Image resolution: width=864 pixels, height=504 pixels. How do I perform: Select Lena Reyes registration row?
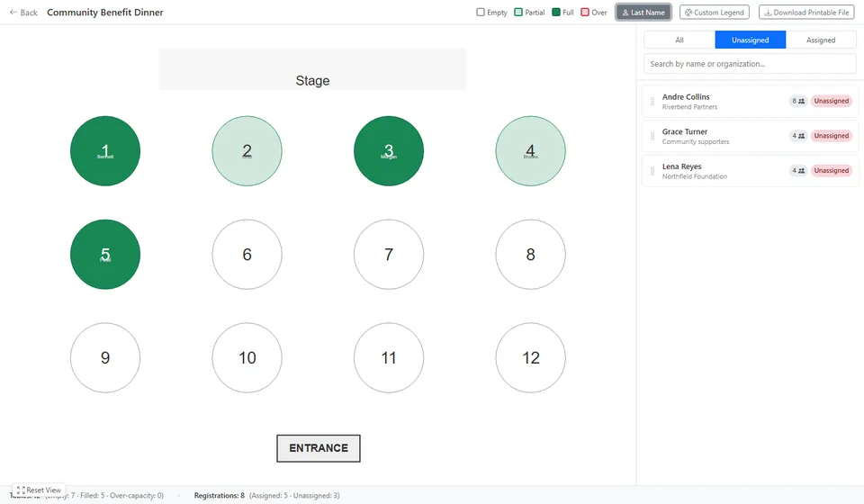coord(750,171)
